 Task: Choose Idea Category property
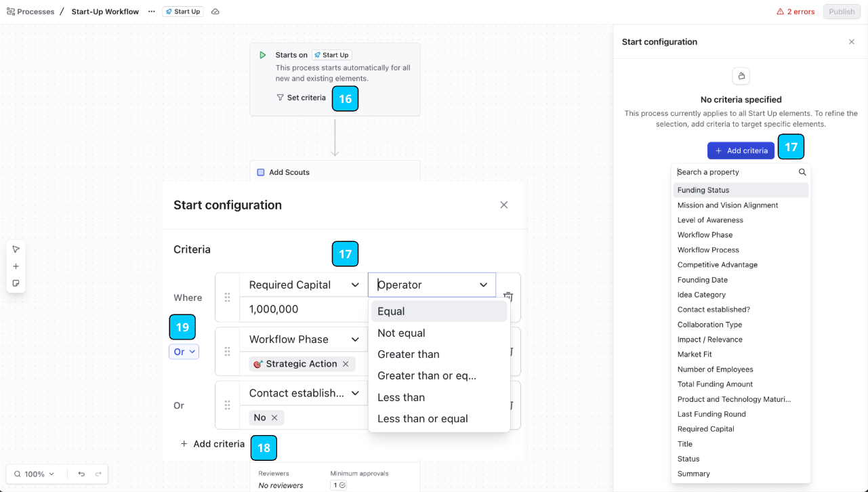click(741, 295)
